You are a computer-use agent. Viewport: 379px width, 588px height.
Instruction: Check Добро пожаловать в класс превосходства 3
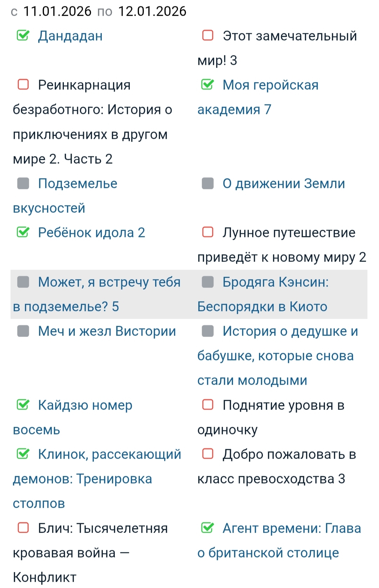coord(207,454)
